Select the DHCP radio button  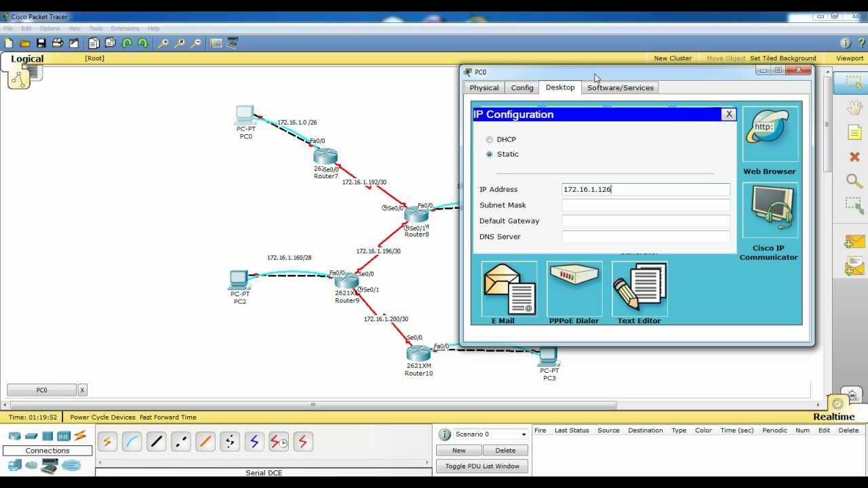[490, 140]
